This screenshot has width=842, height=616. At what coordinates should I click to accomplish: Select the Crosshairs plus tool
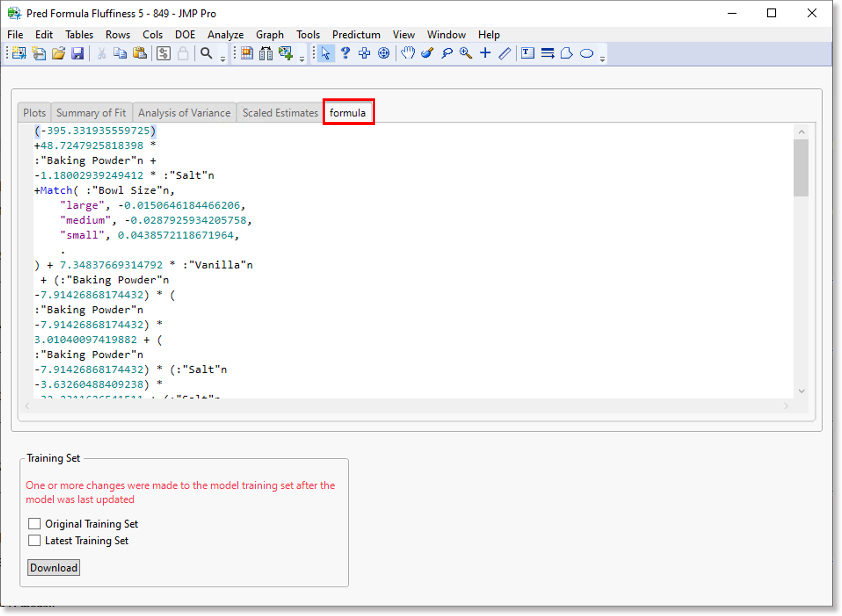pos(485,53)
